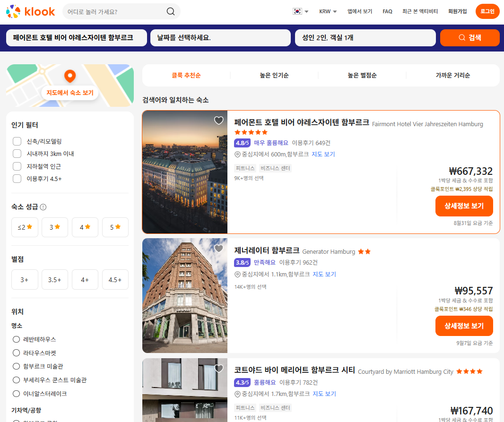Image resolution: width=504 pixels, height=422 pixels.
Task: Click the ₩95,557 price
Action: (474, 291)
